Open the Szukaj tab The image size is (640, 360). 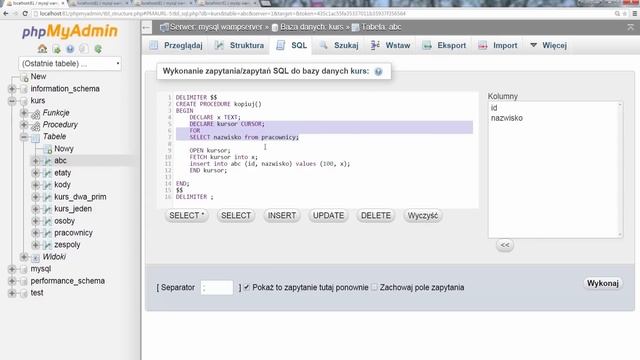[x=339, y=45]
